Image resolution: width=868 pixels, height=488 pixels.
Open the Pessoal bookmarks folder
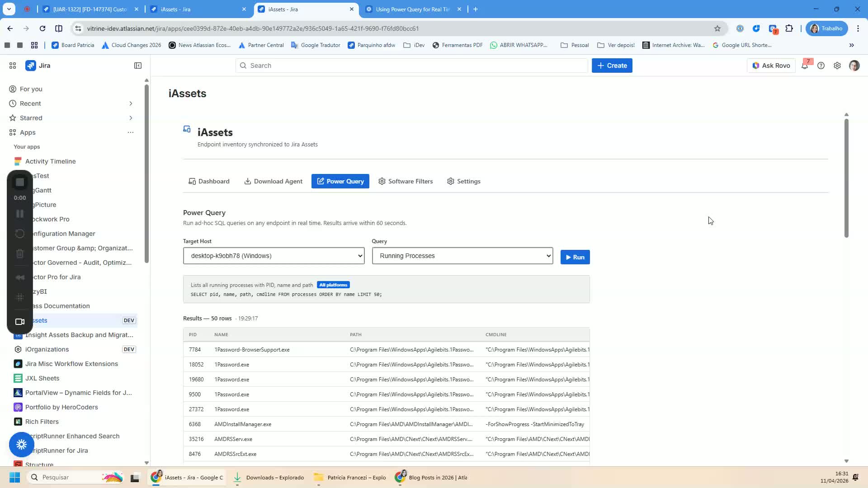coord(575,45)
